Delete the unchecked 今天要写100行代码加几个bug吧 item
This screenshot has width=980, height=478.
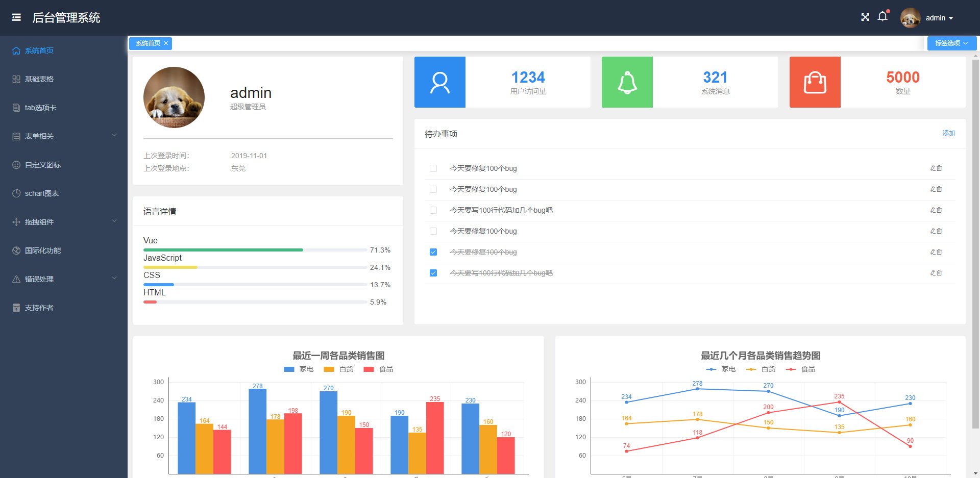click(x=939, y=210)
